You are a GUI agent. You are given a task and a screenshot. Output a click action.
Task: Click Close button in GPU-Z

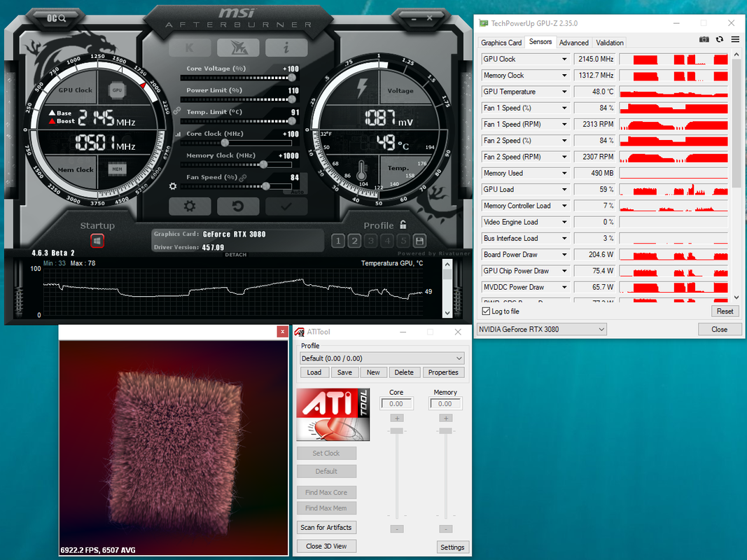click(x=720, y=329)
